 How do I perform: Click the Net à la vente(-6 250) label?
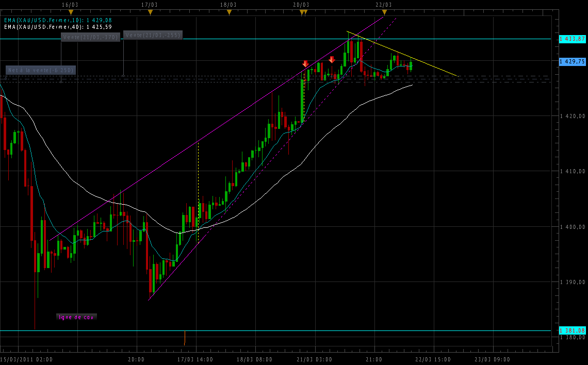click(41, 70)
